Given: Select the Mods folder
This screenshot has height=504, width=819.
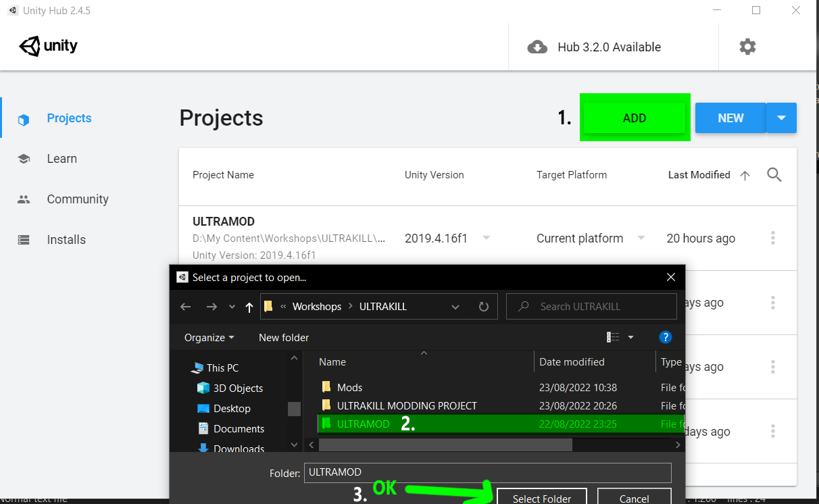Looking at the screenshot, I should point(349,388).
